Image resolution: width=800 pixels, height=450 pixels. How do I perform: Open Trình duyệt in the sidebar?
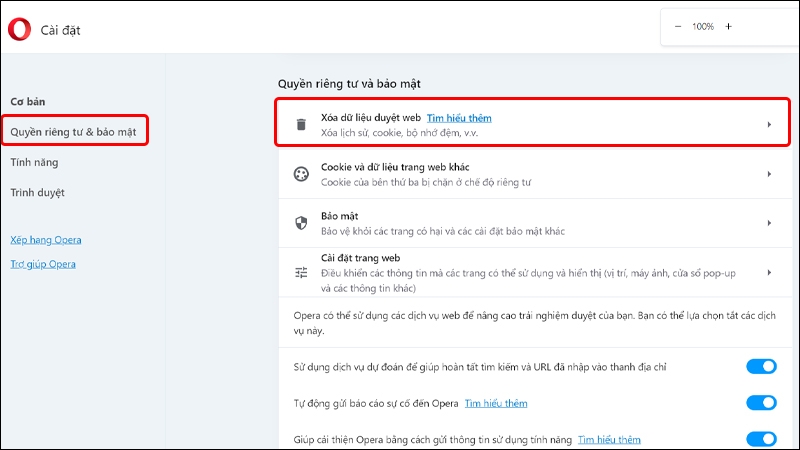tap(37, 192)
